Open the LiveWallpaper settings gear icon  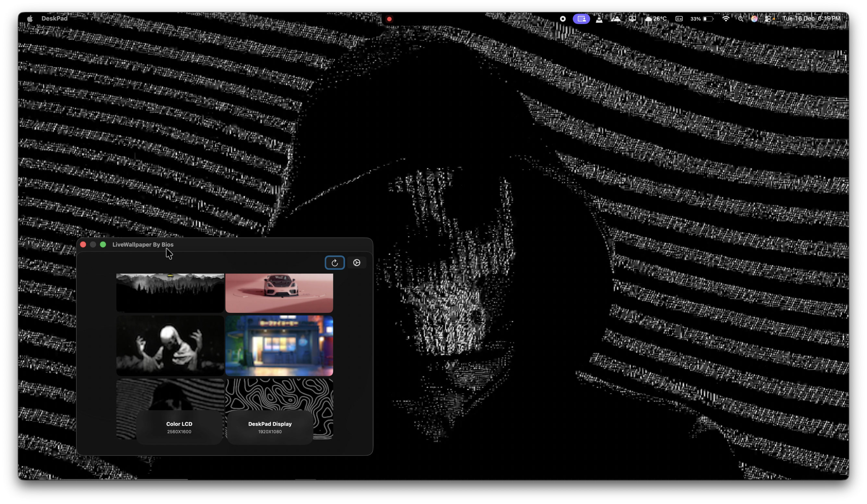(357, 263)
